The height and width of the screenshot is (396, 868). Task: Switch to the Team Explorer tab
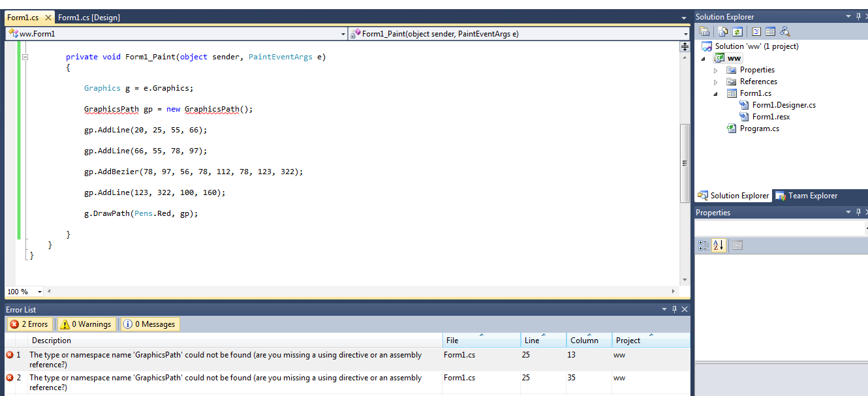[x=806, y=196]
